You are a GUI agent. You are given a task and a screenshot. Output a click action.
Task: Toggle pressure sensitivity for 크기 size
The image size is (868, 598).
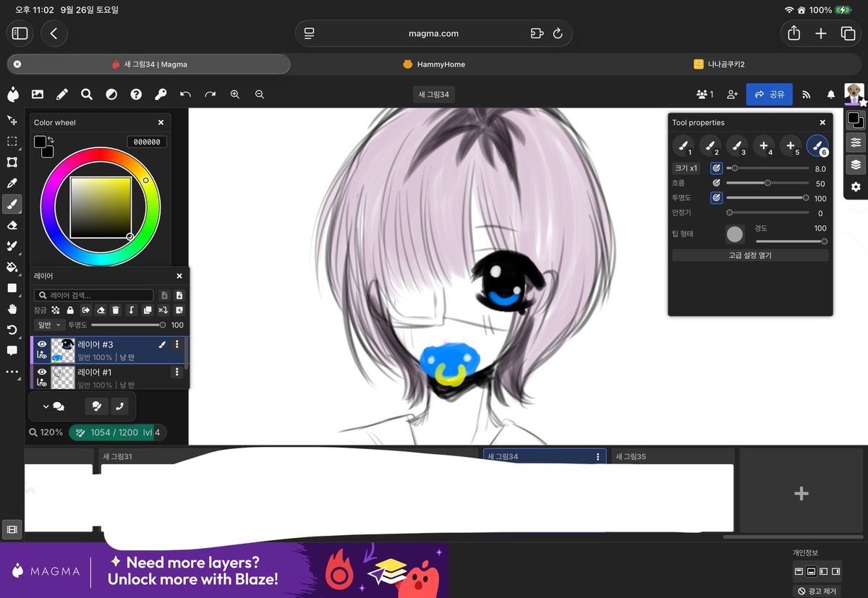[x=716, y=168]
